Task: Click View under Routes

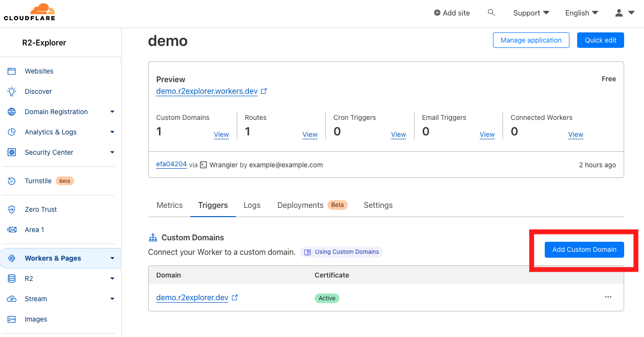Action: pyautogui.click(x=310, y=134)
